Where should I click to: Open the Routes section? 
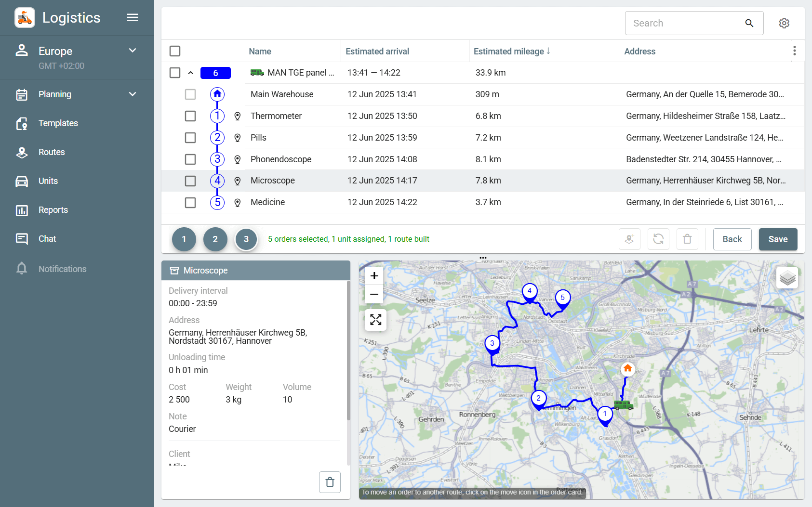click(x=51, y=152)
